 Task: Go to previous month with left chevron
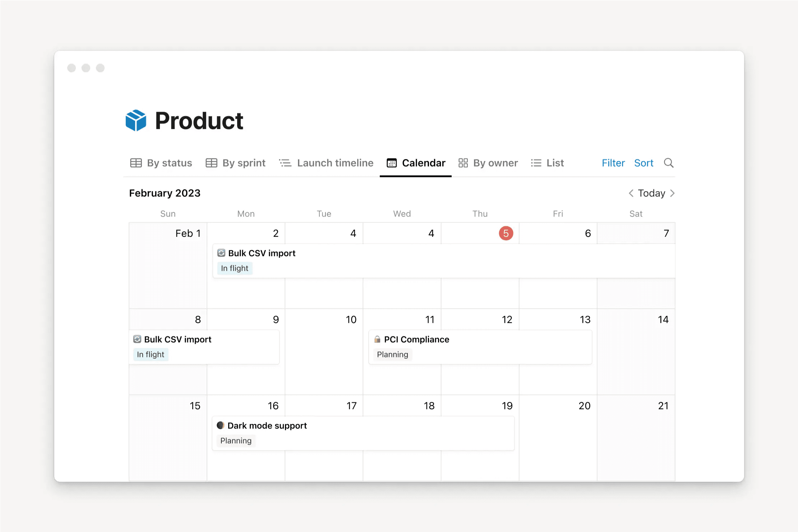pos(631,193)
